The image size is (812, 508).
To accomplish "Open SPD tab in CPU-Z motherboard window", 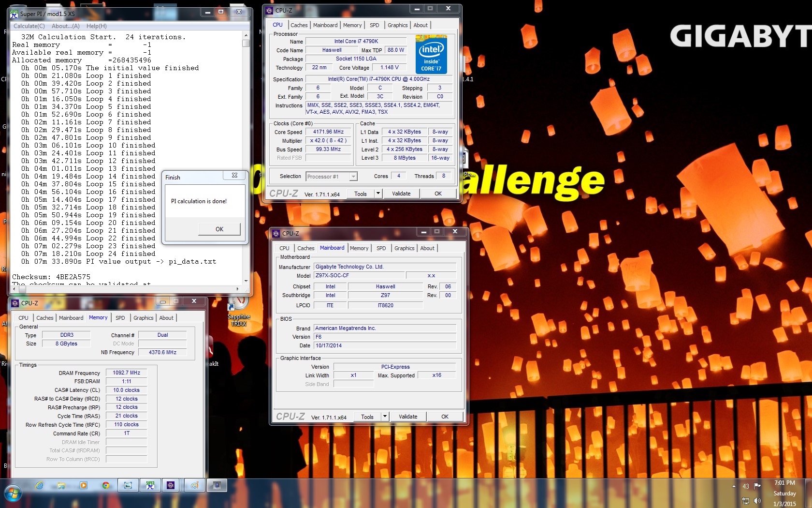I will 381,248.
